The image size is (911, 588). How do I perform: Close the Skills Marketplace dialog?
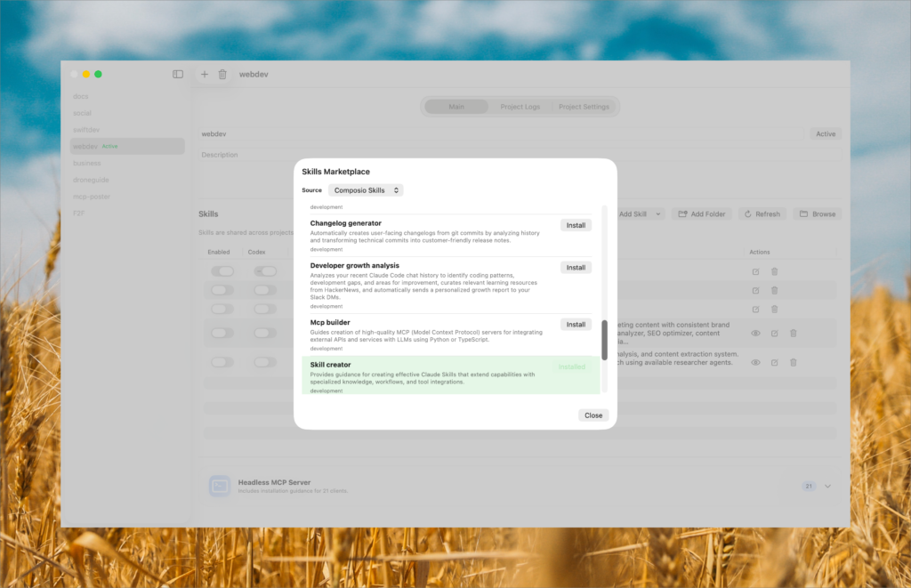(593, 415)
